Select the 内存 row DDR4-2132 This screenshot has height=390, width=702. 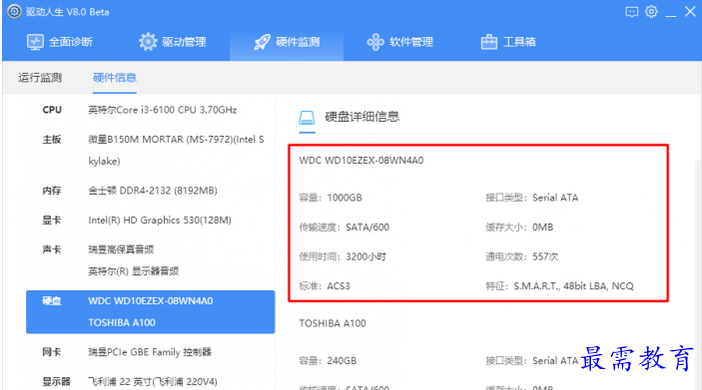pyautogui.click(x=150, y=190)
